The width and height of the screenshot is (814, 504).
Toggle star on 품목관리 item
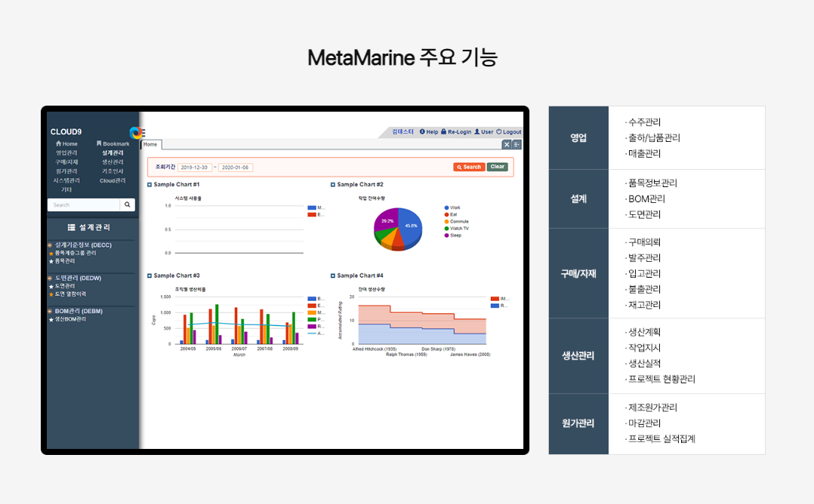tap(51, 262)
